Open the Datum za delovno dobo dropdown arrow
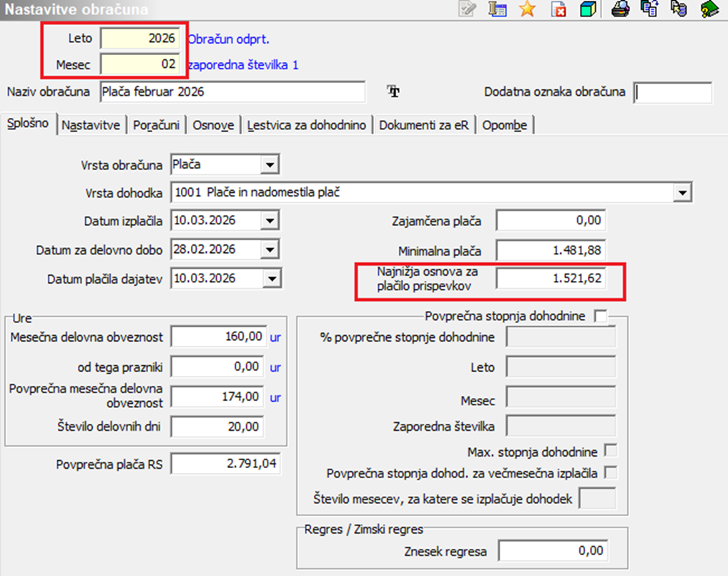The image size is (728, 576). coord(270,249)
